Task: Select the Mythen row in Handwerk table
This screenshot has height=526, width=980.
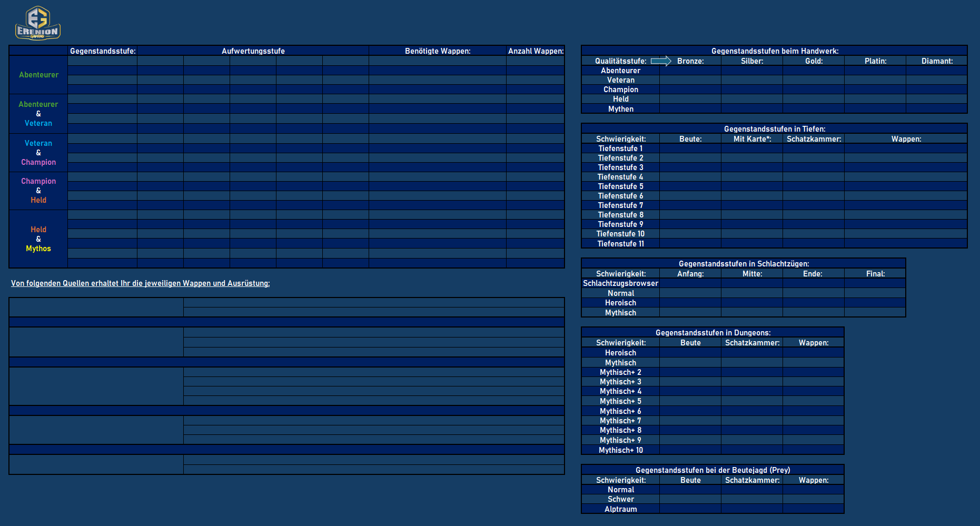Action: click(620, 109)
